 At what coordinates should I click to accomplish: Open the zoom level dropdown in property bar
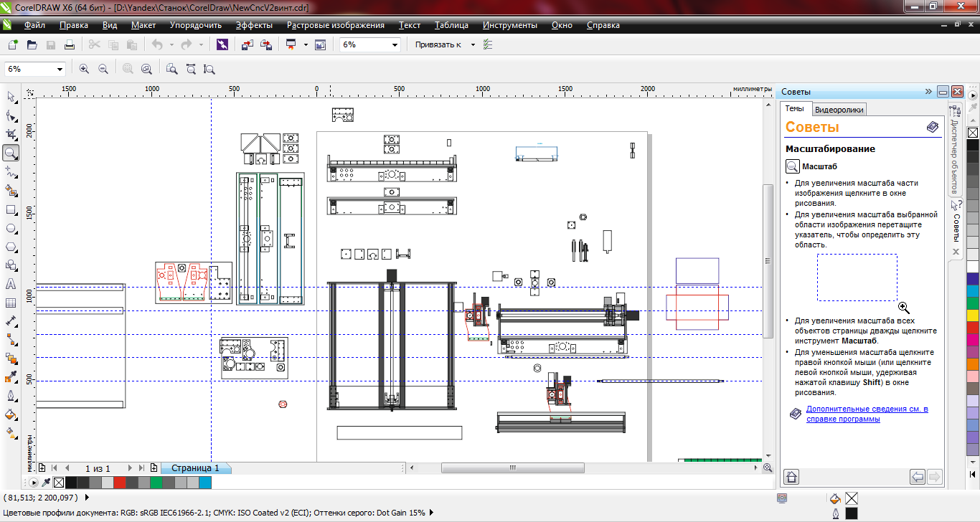60,69
